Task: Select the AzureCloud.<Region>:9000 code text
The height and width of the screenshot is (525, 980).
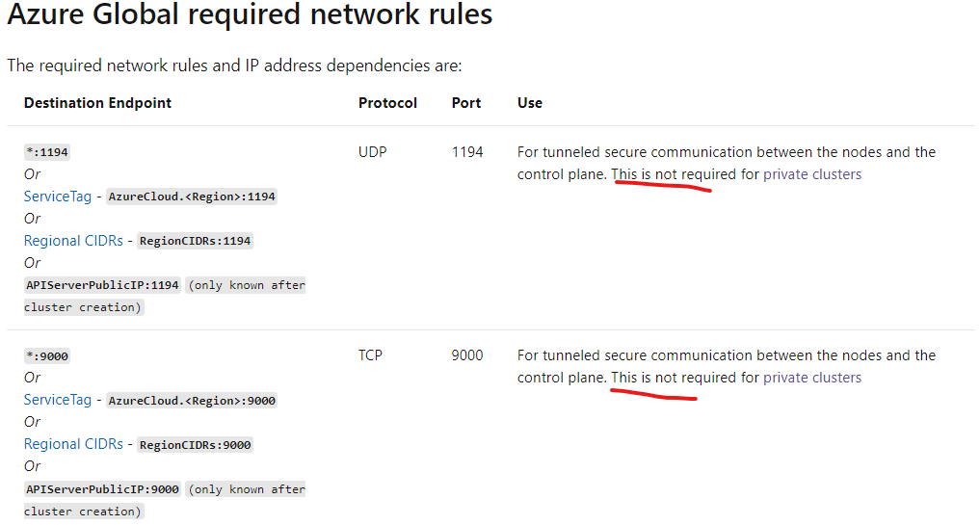Action: [x=192, y=401]
